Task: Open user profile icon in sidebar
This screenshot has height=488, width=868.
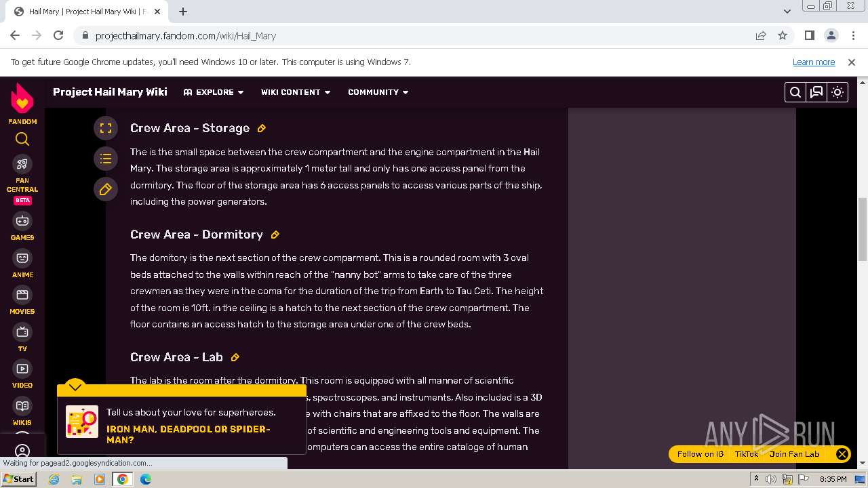Action: click(22, 451)
